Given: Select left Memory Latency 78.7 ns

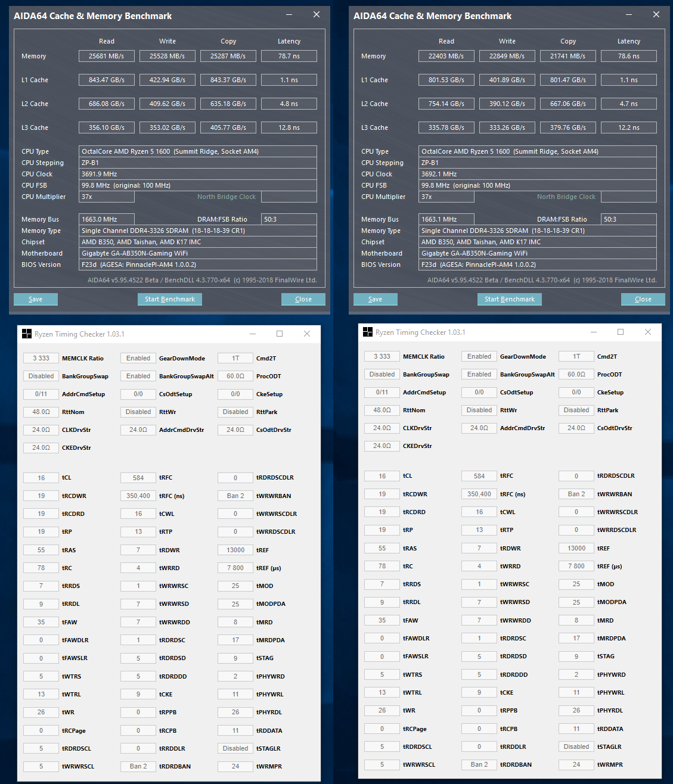Looking at the screenshot, I should (x=289, y=56).
